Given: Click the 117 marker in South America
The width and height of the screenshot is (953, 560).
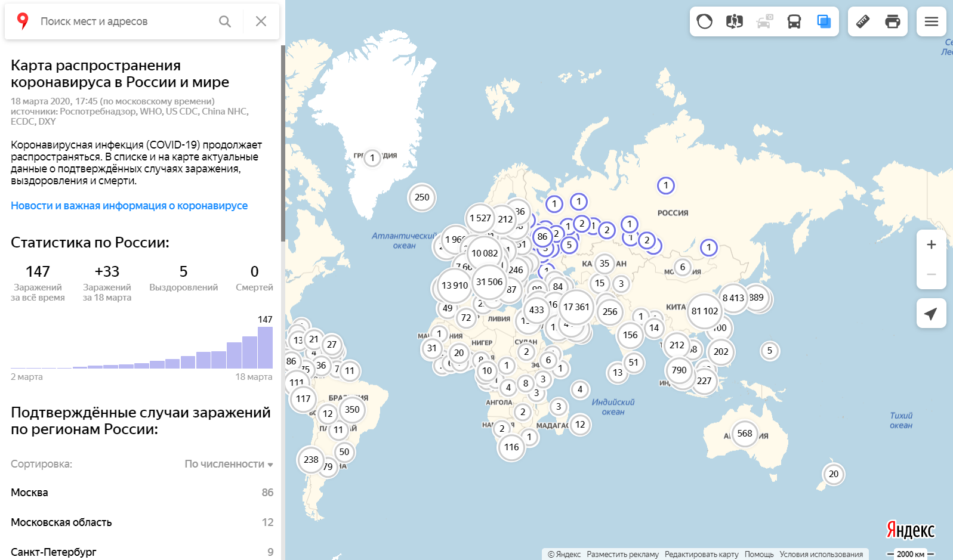Looking at the screenshot, I should click(x=303, y=398).
